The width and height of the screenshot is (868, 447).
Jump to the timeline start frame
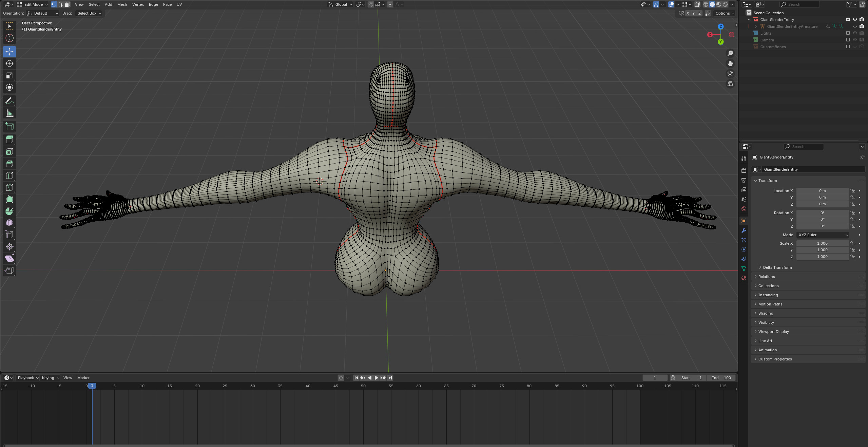coord(356,378)
